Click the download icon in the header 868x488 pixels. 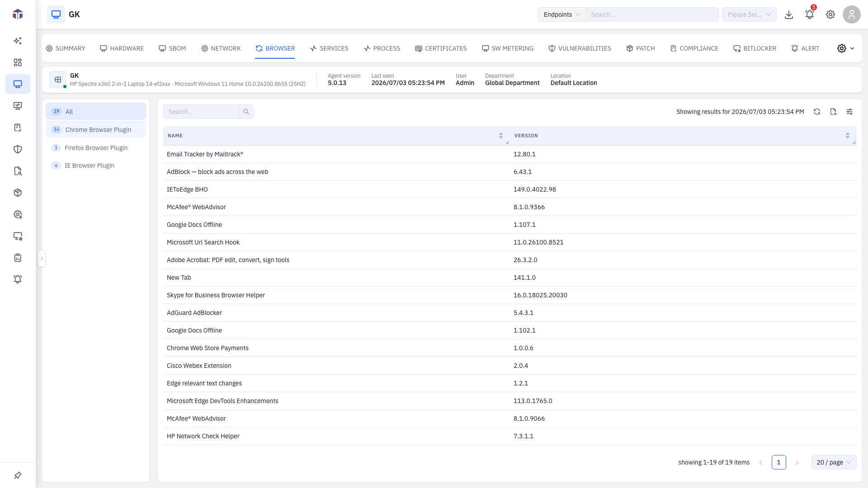click(789, 14)
